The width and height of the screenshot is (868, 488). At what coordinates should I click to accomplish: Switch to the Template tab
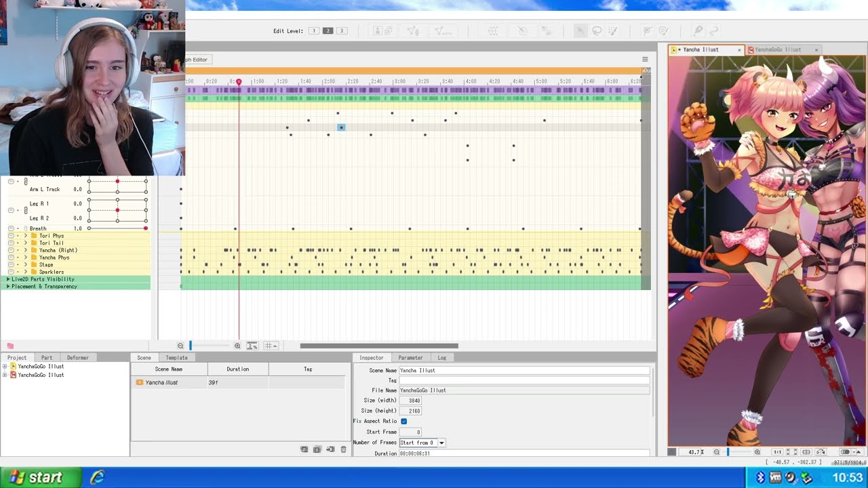pyautogui.click(x=177, y=358)
